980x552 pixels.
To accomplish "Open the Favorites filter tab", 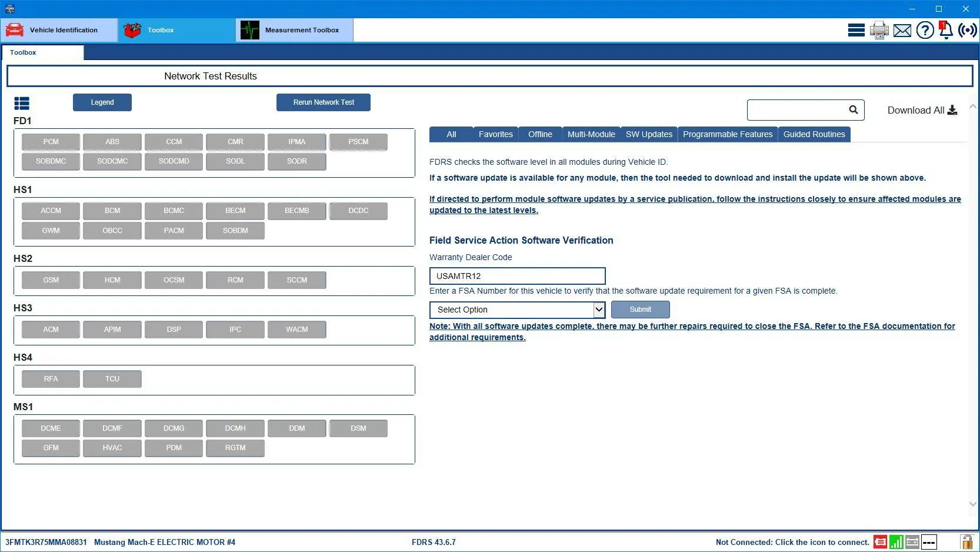I will pyautogui.click(x=496, y=134).
